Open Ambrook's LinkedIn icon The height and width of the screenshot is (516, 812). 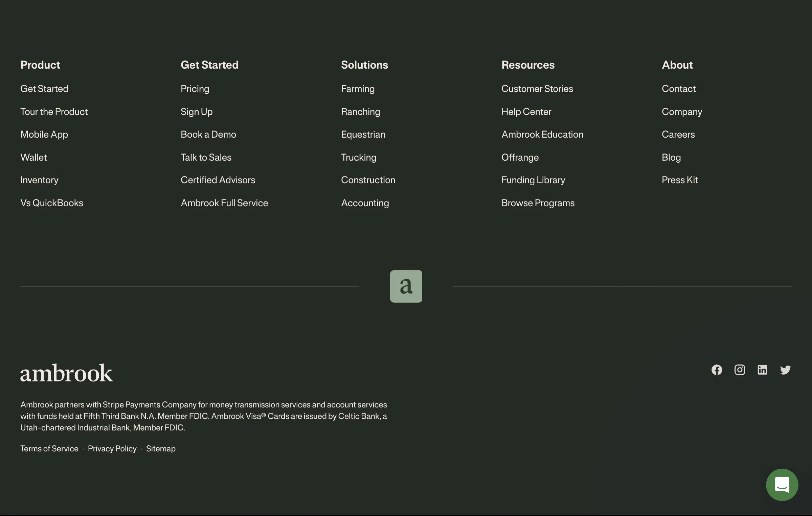click(762, 370)
